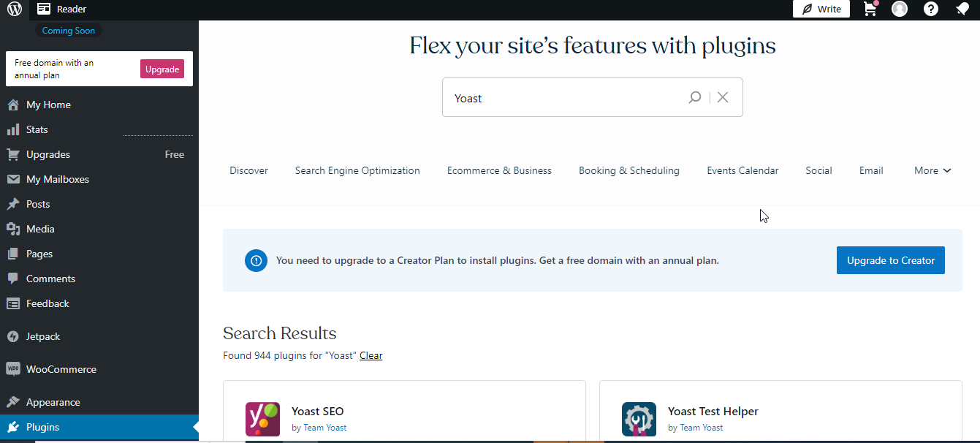Select Plugins in the sidebar

point(99,427)
